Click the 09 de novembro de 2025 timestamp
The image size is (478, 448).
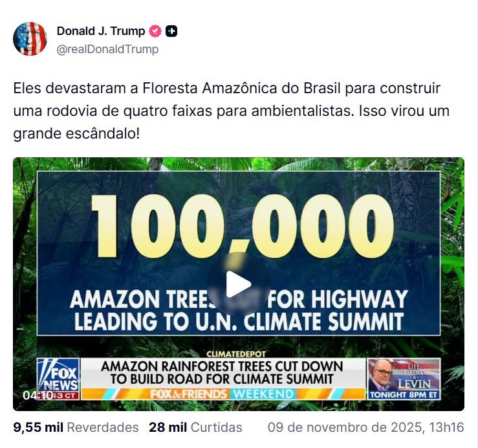[x=365, y=427]
